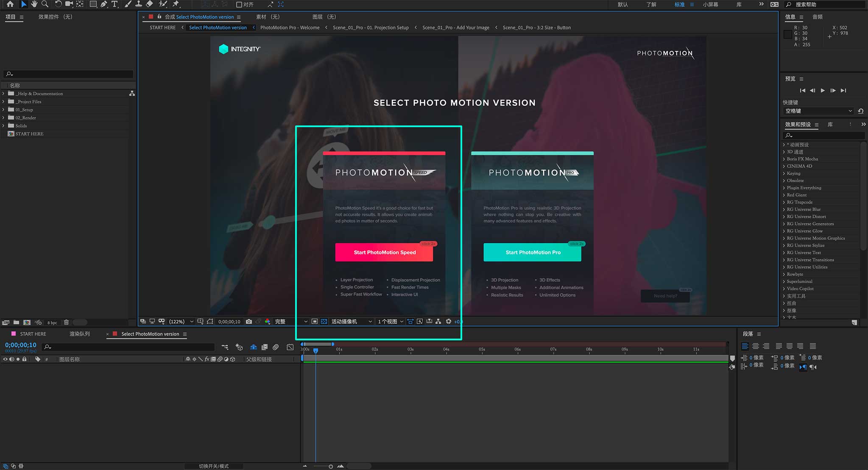Image resolution: width=868 pixels, height=470 pixels.
Task: Delete selected project item with trash icon
Action: pyautogui.click(x=66, y=323)
